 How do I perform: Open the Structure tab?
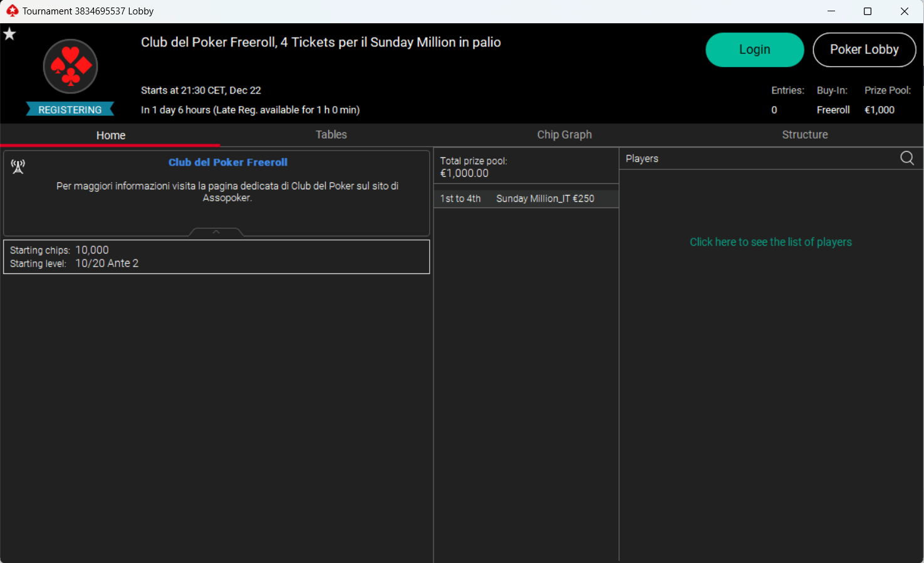[805, 135]
